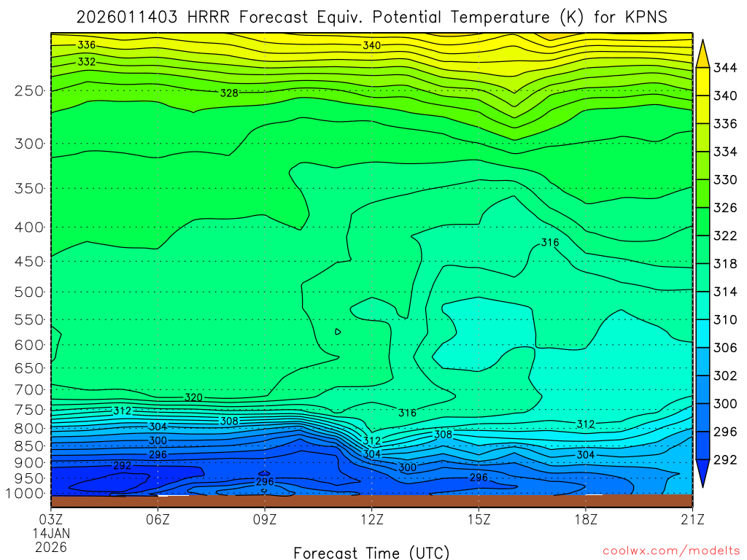
Task: Click the 320 contour line label
Action: [193, 397]
